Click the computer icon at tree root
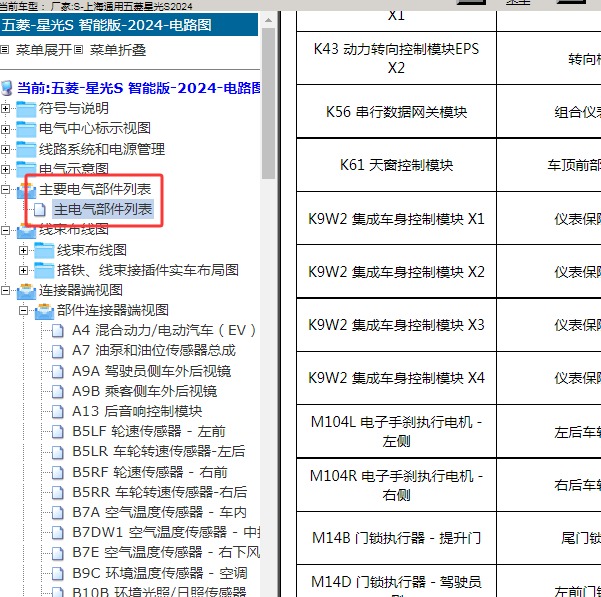 point(7,88)
